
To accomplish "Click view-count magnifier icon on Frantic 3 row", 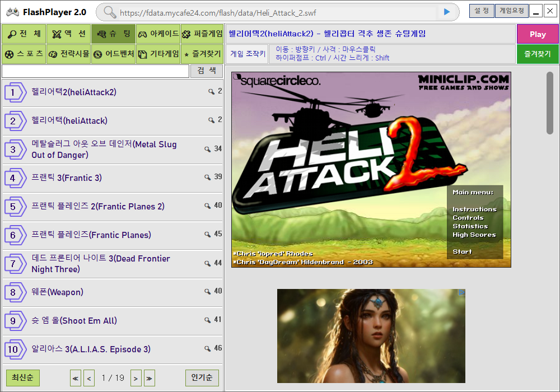I will click(208, 178).
